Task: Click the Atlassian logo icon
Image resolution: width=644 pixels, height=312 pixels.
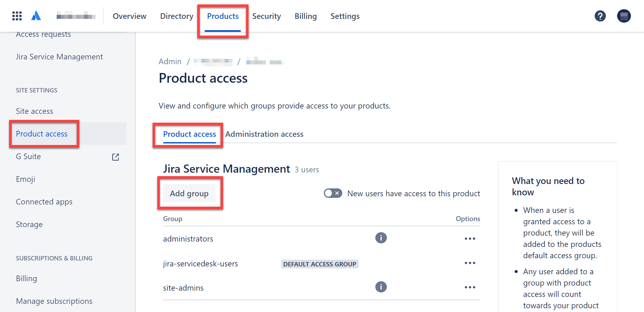Action: pyautogui.click(x=36, y=16)
